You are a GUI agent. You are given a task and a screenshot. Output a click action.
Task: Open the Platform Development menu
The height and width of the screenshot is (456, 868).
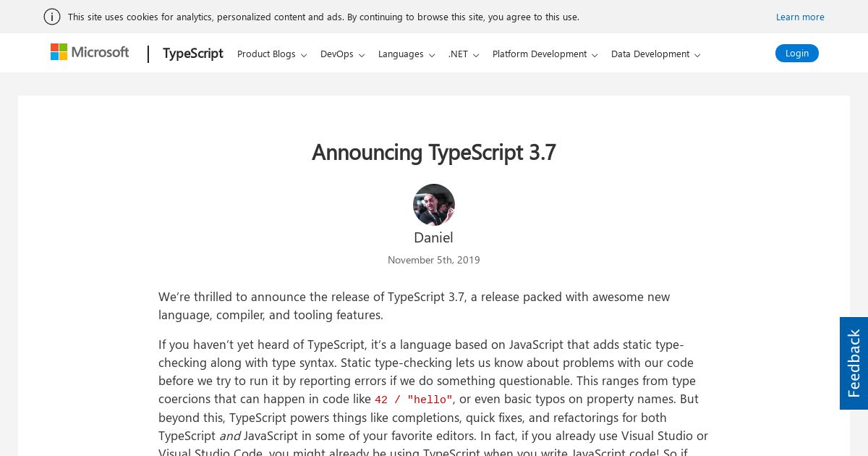(x=540, y=54)
